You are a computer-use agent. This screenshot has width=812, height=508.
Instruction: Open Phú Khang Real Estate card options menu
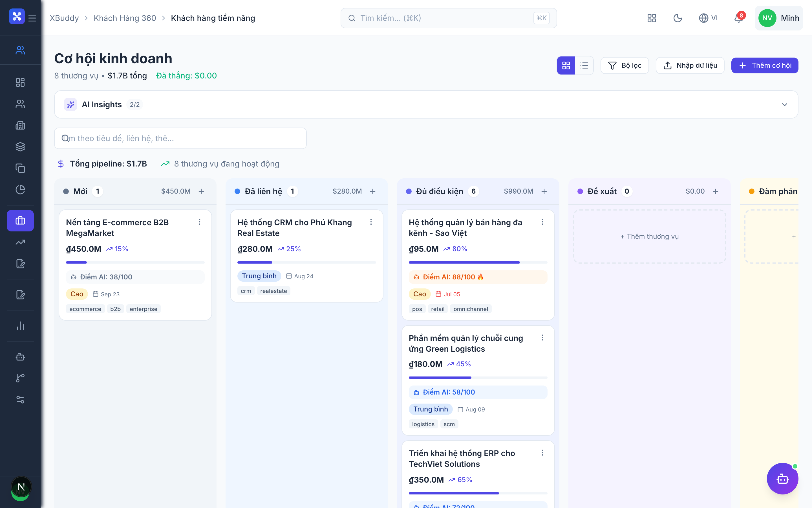[371, 222]
